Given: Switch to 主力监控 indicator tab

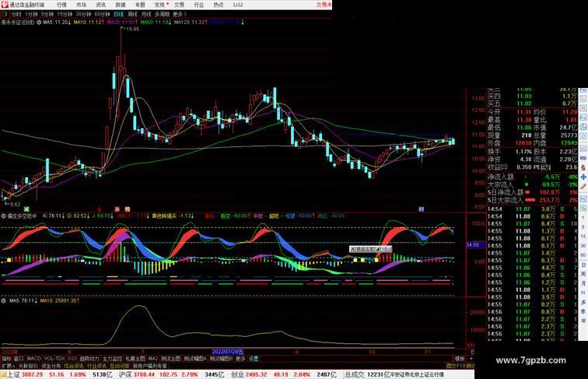Looking at the screenshot, I should 112,359.
